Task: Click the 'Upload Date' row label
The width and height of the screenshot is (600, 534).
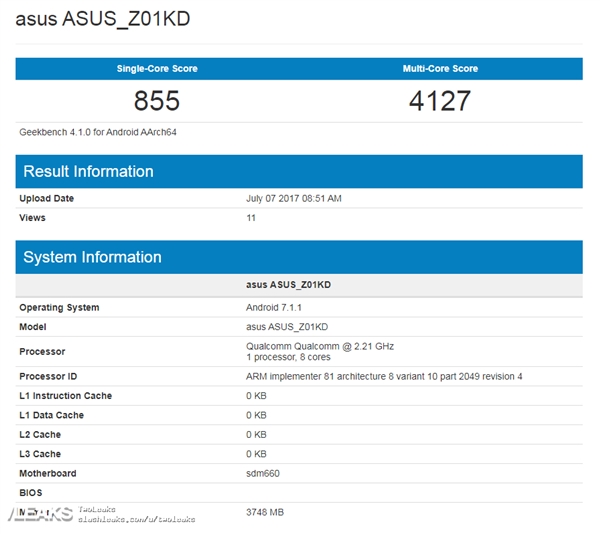Action: (x=46, y=199)
